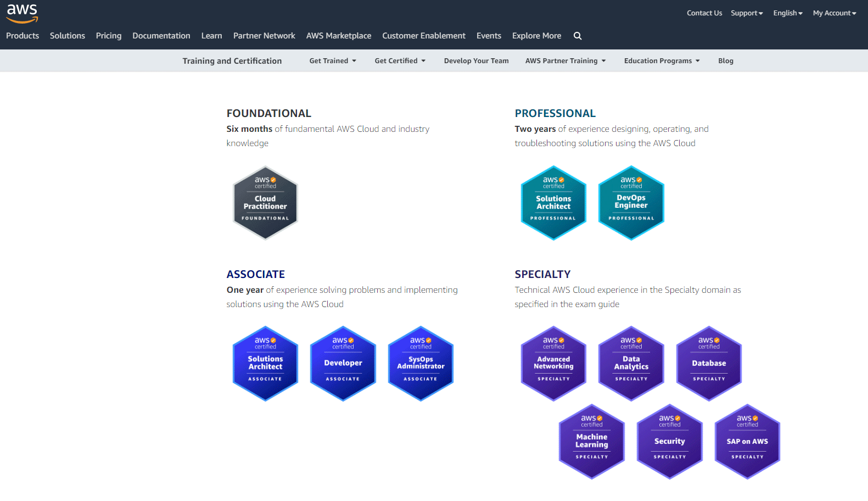Expand the Education Programs menu
868x501 pixels.
pos(662,61)
